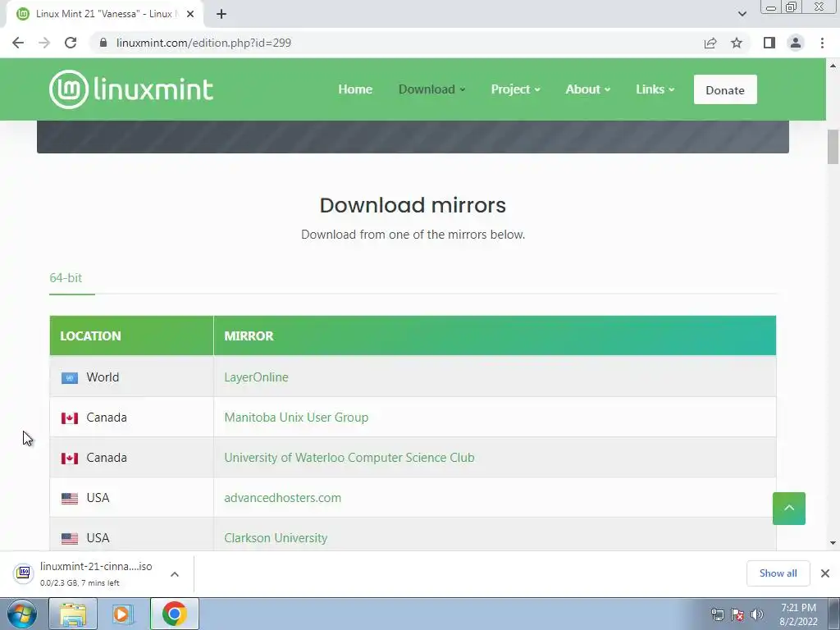Image resolution: width=840 pixels, height=630 pixels.
Task: Click the browser back arrow
Action: pos(18,43)
